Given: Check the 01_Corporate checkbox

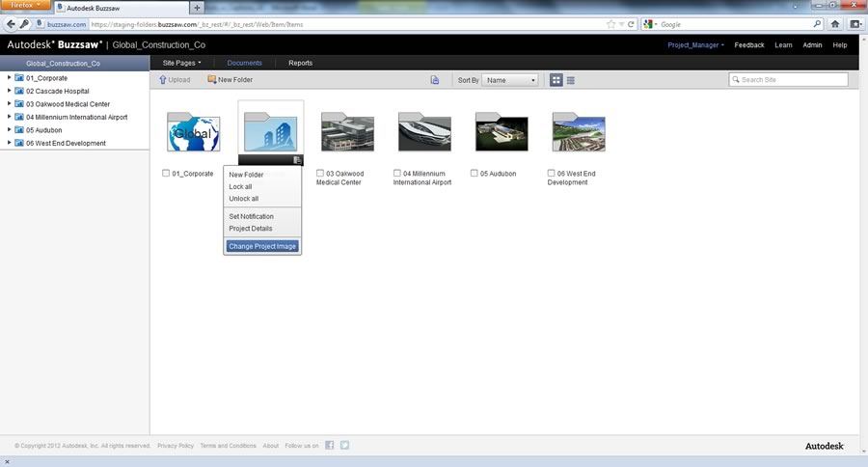Looking at the screenshot, I should click(166, 173).
